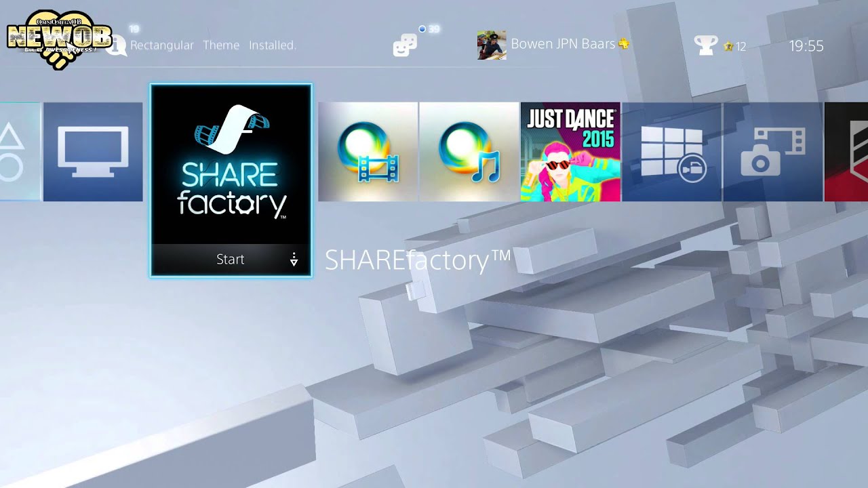
Task: Open the Trophies cup icon
Action: (706, 45)
